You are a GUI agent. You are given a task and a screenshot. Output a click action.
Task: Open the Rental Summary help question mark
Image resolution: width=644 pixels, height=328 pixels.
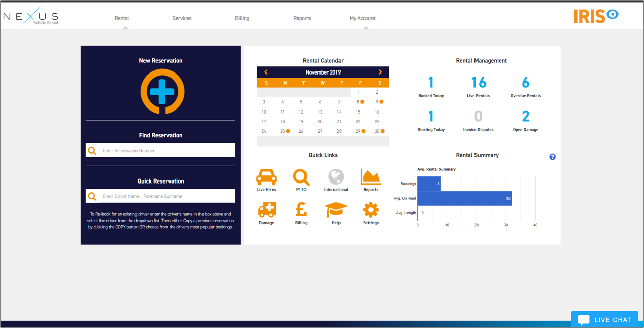click(552, 157)
